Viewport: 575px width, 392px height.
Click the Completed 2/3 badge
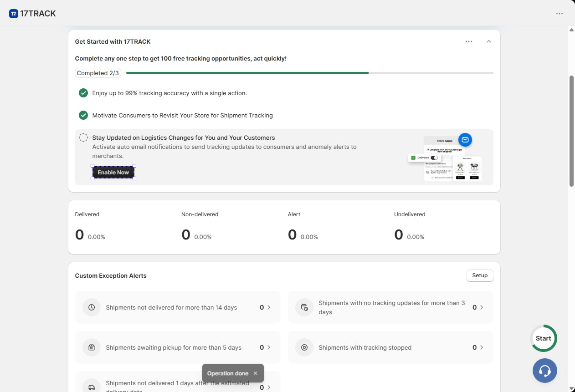tap(98, 73)
